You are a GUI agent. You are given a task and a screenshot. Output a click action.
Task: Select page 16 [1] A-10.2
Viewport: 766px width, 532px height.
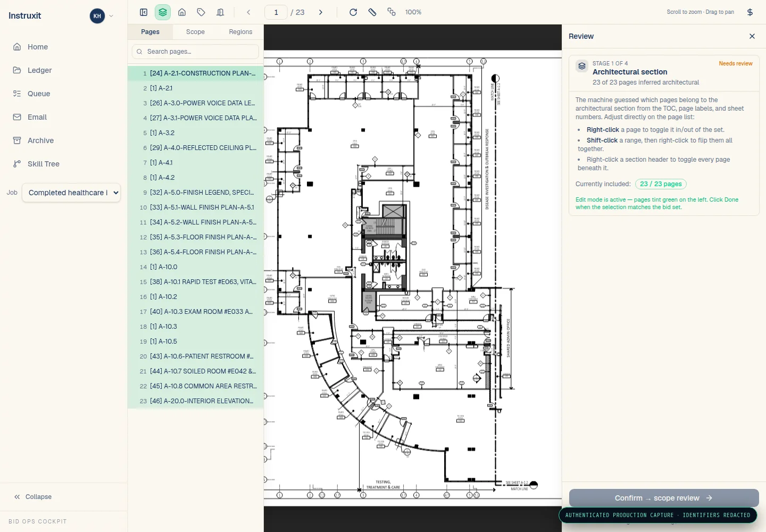point(196,297)
